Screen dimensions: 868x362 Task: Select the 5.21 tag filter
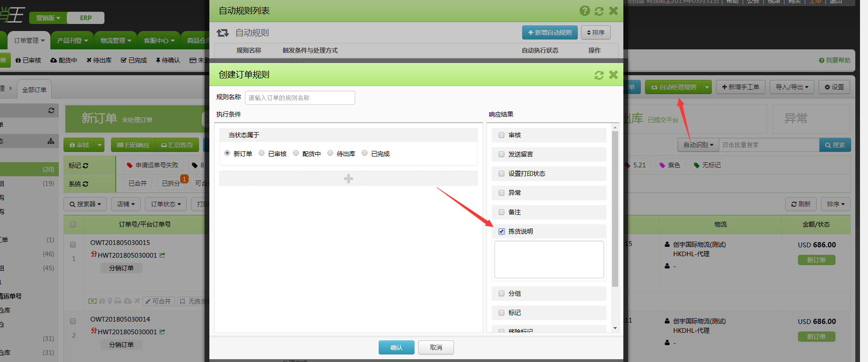[x=636, y=165]
